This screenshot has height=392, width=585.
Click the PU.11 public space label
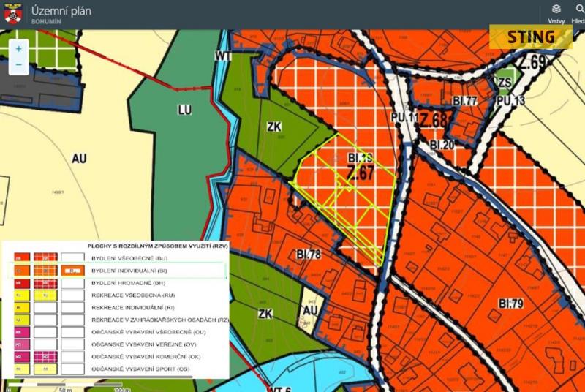tap(404, 118)
